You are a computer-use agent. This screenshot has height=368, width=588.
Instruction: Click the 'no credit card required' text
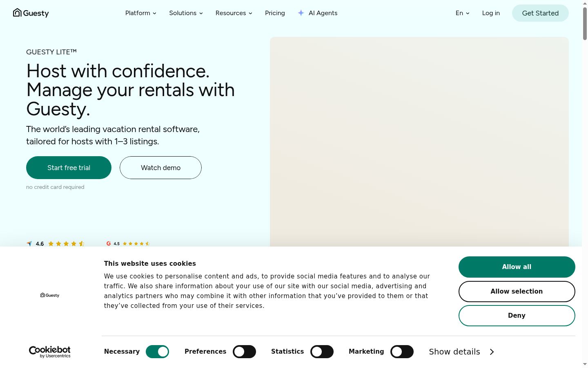(x=55, y=187)
